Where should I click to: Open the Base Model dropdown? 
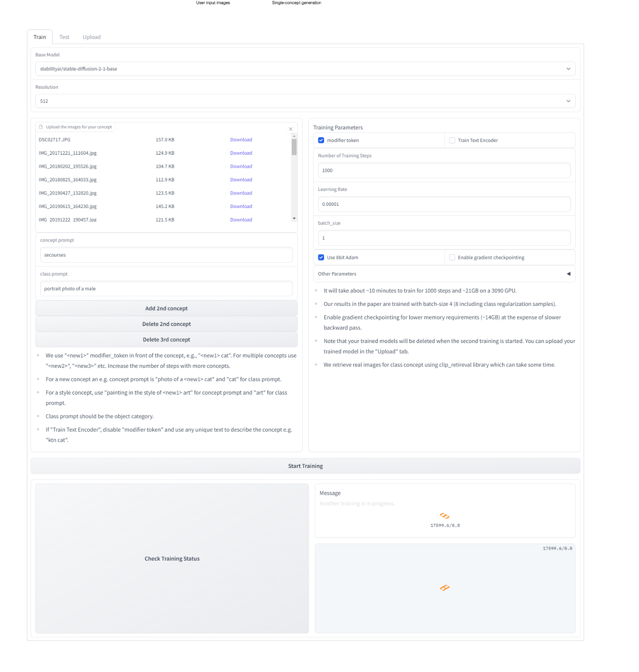(x=305, y=69)
